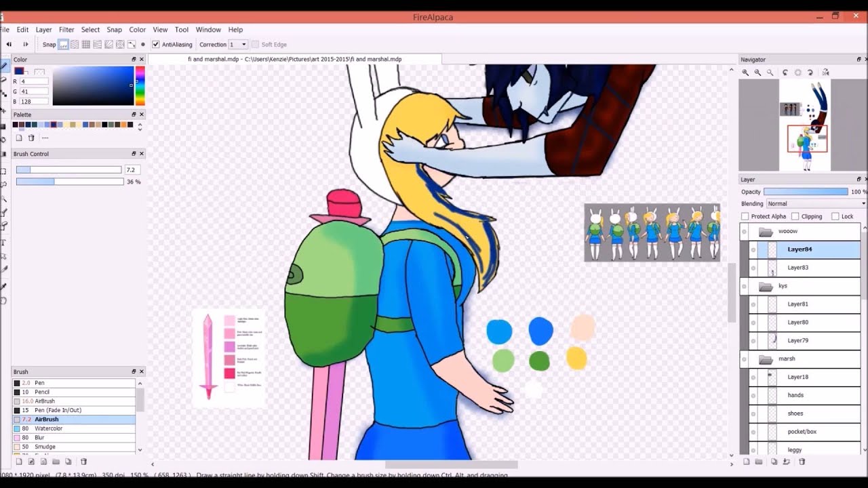Zoom in using the Navigator magnifier
868x488 pixels.
[x=745, y=73]
